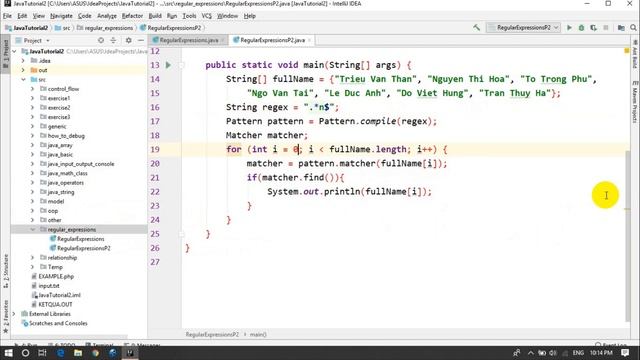Expand the out folder

23,70
